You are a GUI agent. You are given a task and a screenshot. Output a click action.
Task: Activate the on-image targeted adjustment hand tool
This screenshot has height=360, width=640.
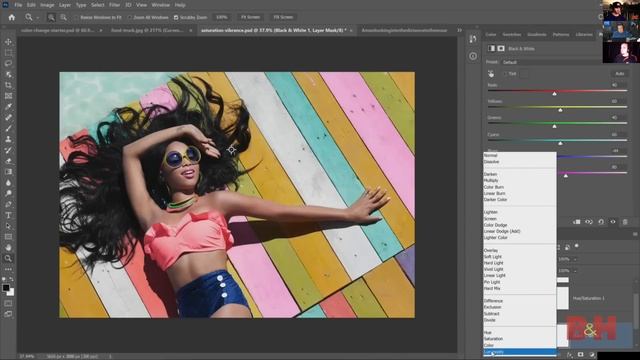(x=491, y=74)
